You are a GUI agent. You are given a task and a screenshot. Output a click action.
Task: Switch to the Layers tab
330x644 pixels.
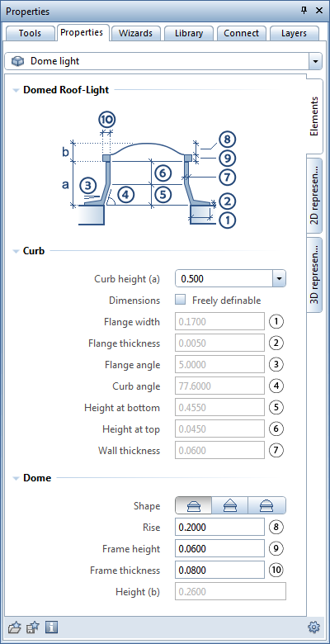point(294,33)
